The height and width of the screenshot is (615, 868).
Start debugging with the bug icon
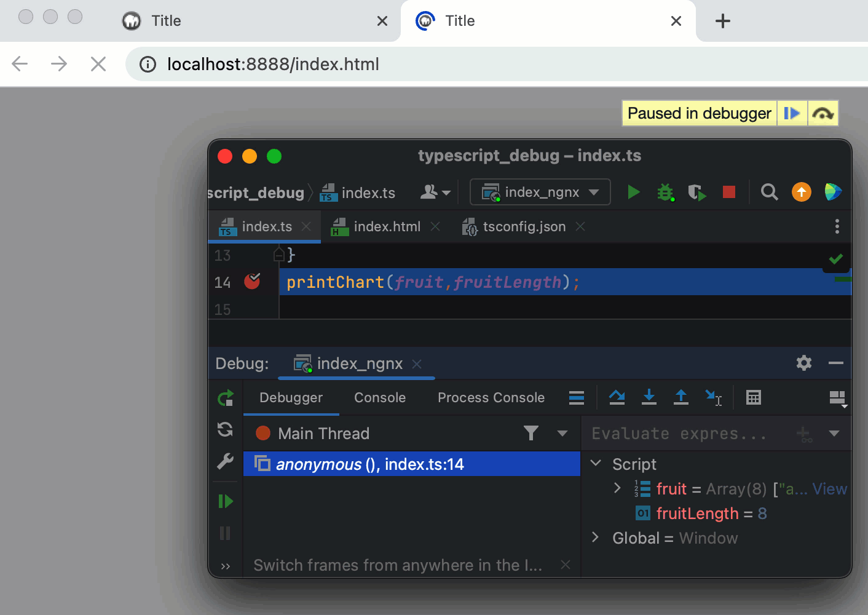coord(665,192)
